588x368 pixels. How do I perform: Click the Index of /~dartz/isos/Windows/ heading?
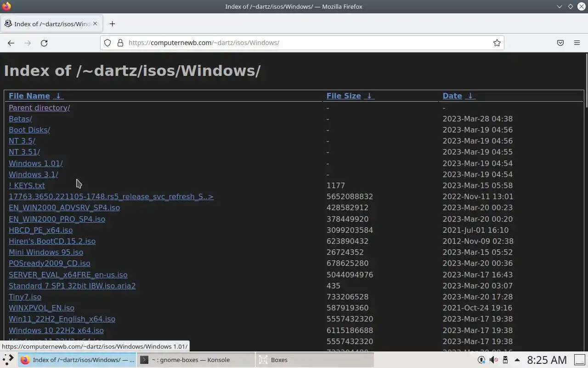(x=132, y=71)
